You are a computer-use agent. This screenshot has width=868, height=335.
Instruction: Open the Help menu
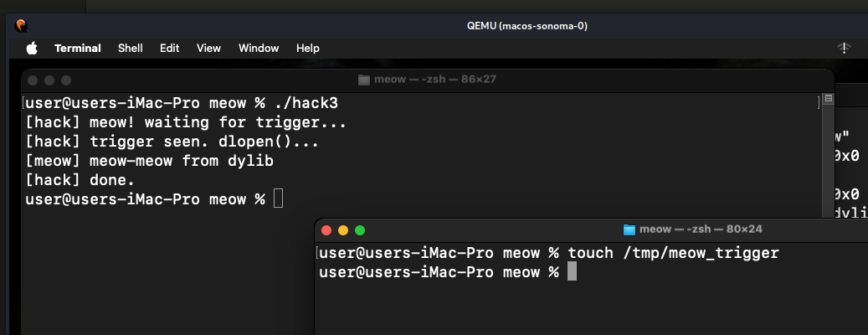click(x=308, y=49)
